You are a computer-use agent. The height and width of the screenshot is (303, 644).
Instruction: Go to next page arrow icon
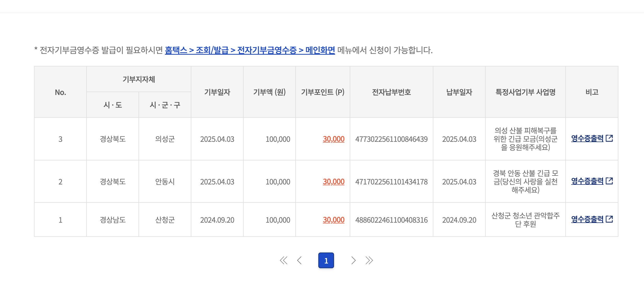[x=353, y=260]
